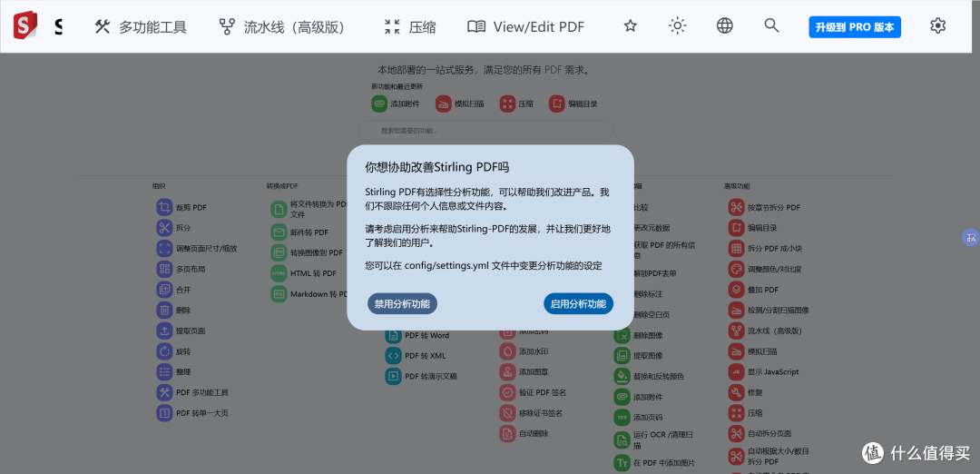Image resolution: width=980 pixels, height=474 pixels.
Task: Click the 替换和反转颜色 paint bucket icon
Action: (622, 377)
